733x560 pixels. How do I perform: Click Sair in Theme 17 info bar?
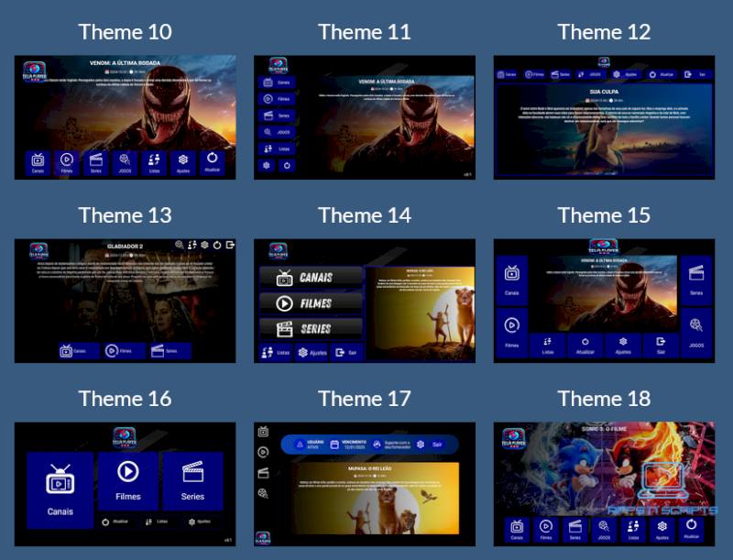coord(437,445)
